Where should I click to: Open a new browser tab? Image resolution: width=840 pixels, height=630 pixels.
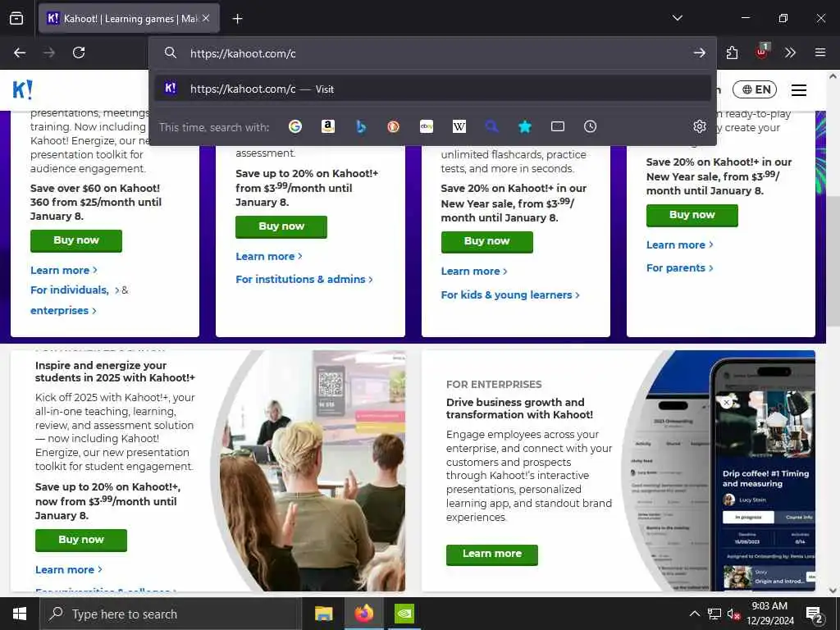coord(237,19)
